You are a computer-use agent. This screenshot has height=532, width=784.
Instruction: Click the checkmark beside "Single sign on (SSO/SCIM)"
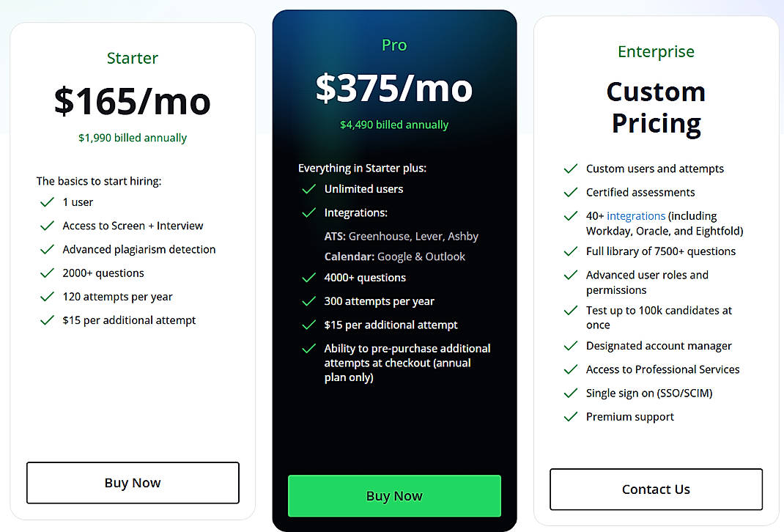click(x=571, y=393)
